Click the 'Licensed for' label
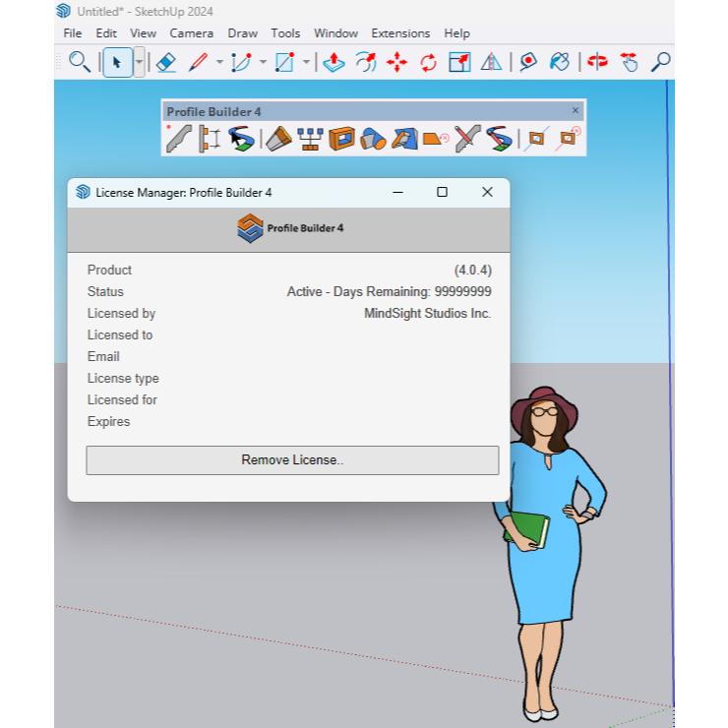The image size is (728, 728). tap(122, 399)
